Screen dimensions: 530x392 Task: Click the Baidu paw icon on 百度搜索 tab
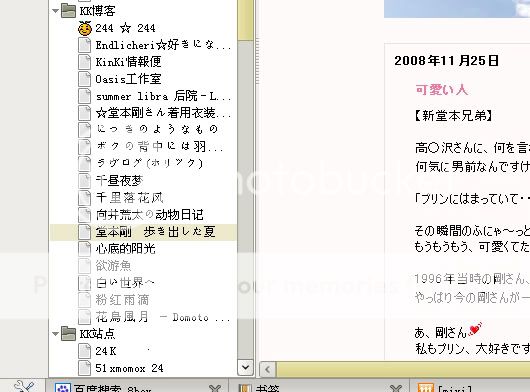63,388
